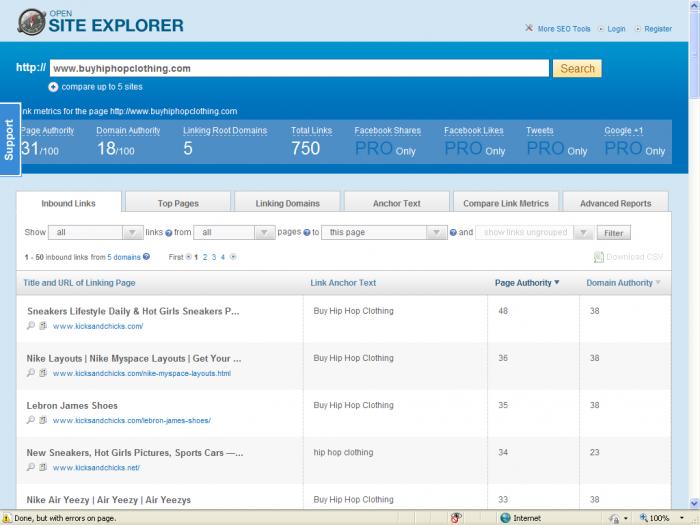The image size is (700, 525).
Task: Go to page 2 of inbound links
Action: click(x=205, y=257)
